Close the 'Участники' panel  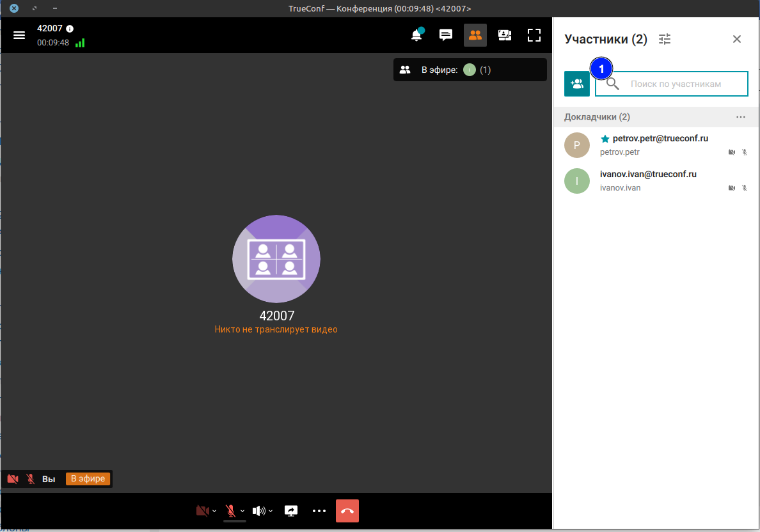pos(737,39)
